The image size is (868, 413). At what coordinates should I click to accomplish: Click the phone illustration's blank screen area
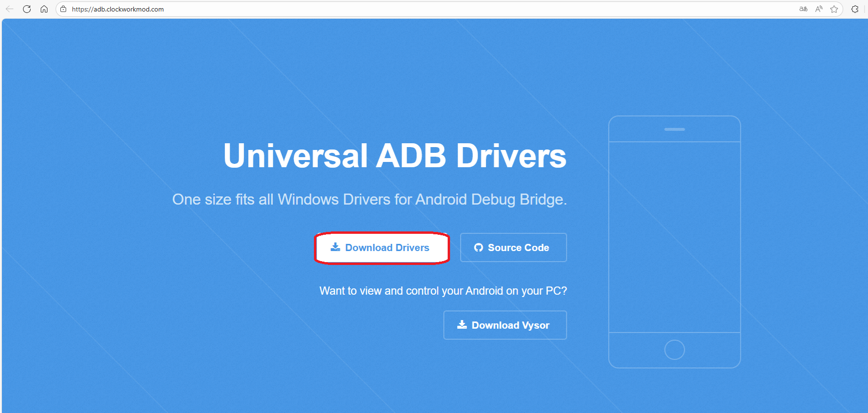click(674, 237)
